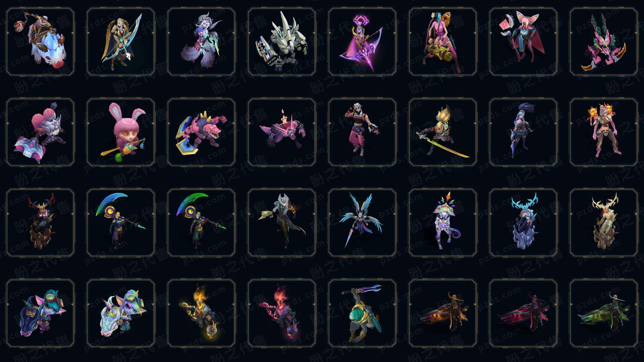This screenshot has height=362, width=644.
Task: Pick the orange flaming torch character skin
Action: (x=201, y=313)
